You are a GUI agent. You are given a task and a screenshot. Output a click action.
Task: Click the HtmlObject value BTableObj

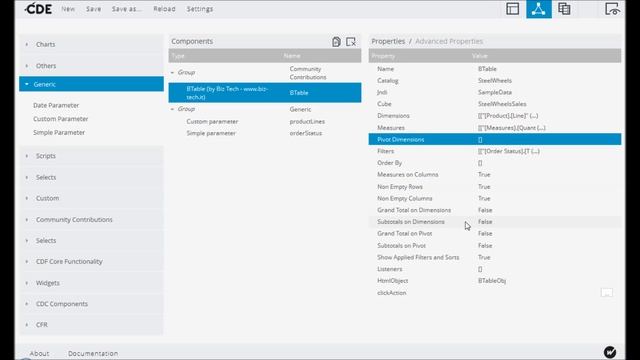pos(492,281)
